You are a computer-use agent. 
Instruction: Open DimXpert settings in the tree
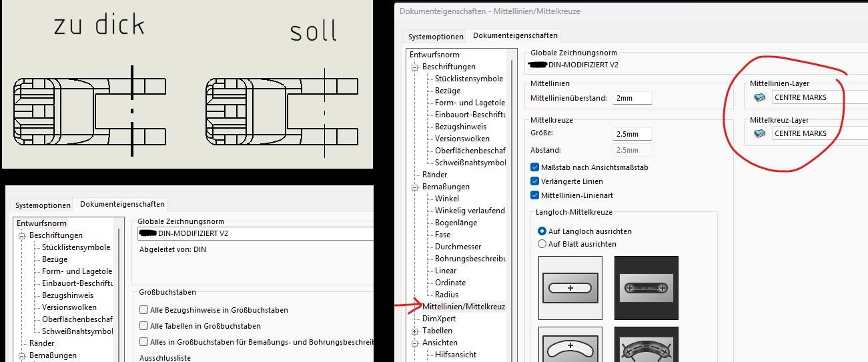tap(439, 319)
